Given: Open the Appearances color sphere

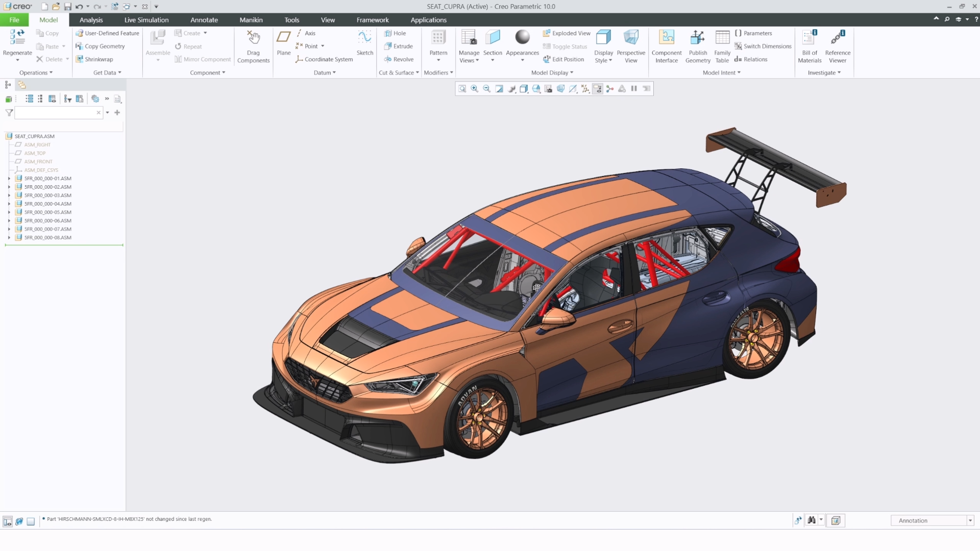Looking at the screenshot, I should (x=522, y=37).
